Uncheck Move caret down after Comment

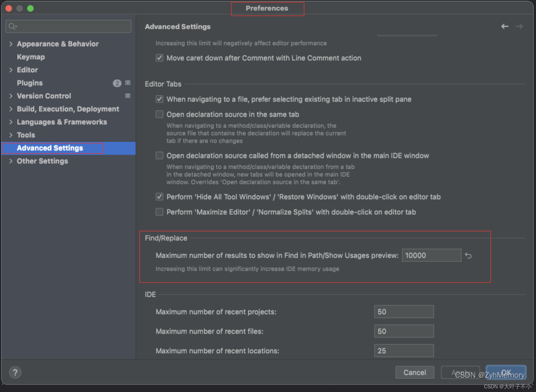point(159,58)
